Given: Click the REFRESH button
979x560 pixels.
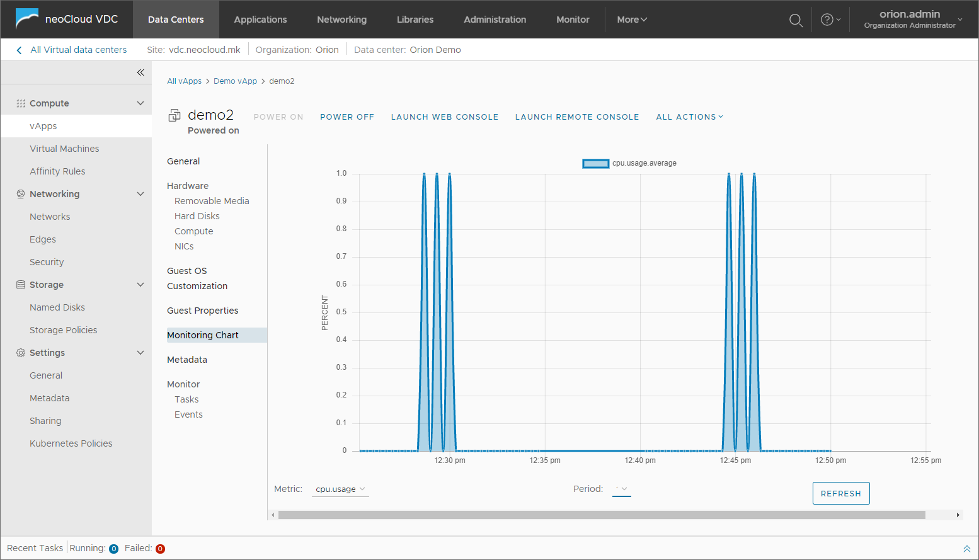Looking at the screenshot, I should (x=841, y=493).
